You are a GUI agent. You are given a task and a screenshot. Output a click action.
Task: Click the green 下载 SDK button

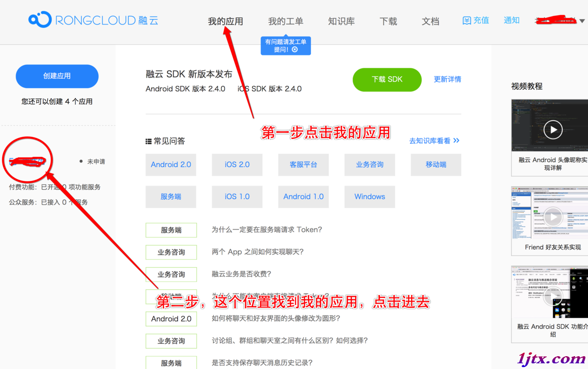tap(387, 80)
